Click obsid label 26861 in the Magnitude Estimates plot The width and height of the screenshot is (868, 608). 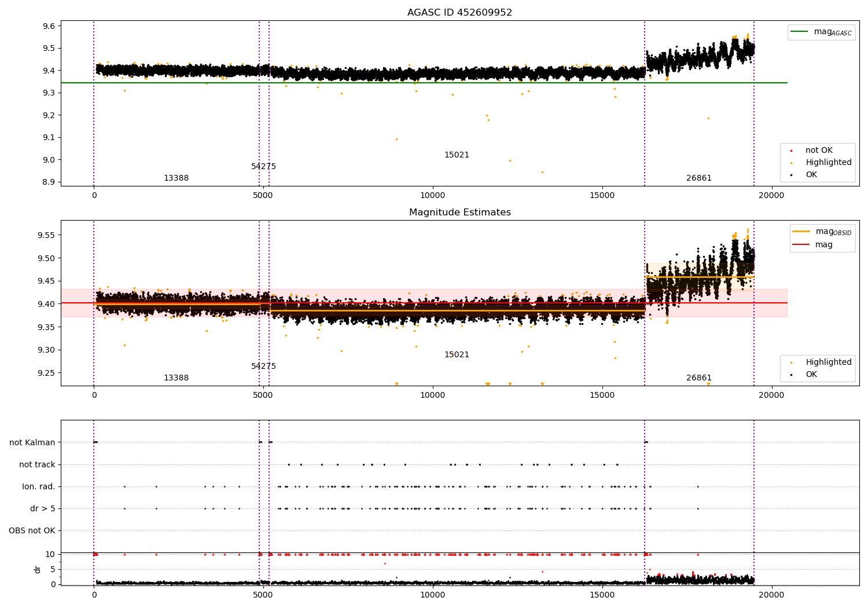click(x=699, y=378)
